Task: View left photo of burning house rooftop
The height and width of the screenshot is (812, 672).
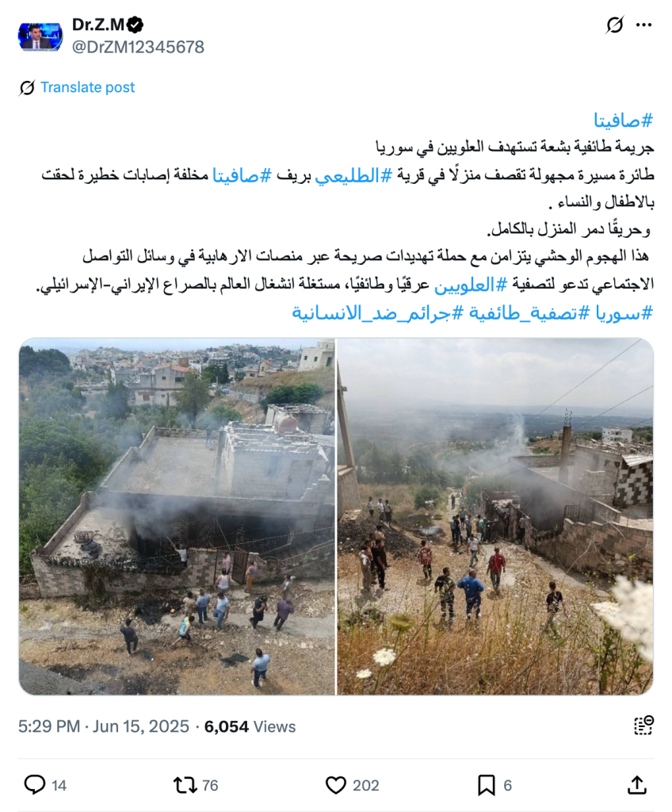Action: (x=177, y=516)
